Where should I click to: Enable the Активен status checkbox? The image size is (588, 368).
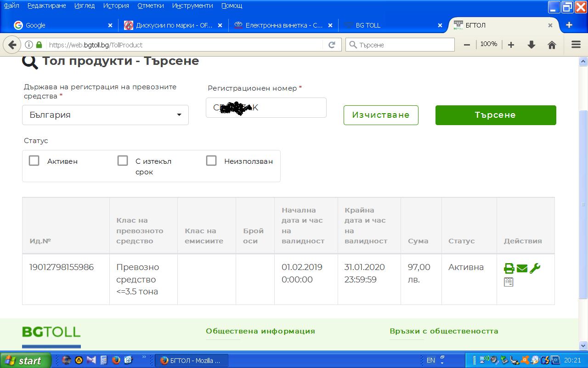(34, 161)
